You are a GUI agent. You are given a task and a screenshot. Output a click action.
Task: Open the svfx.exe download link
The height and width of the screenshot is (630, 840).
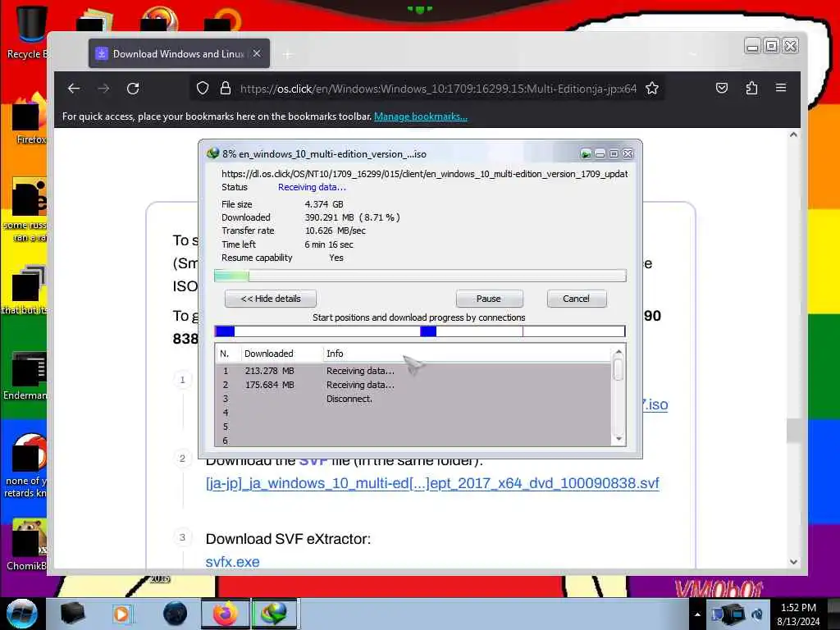pos(232,562)
